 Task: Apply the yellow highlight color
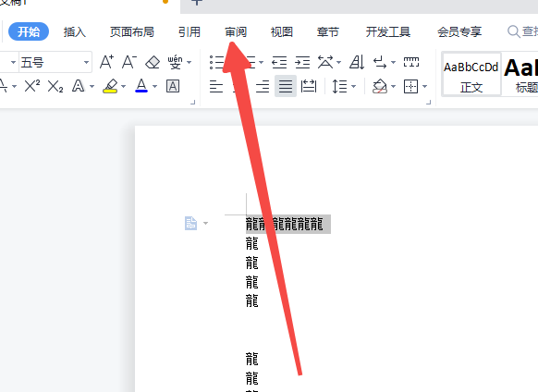[110, 86]
